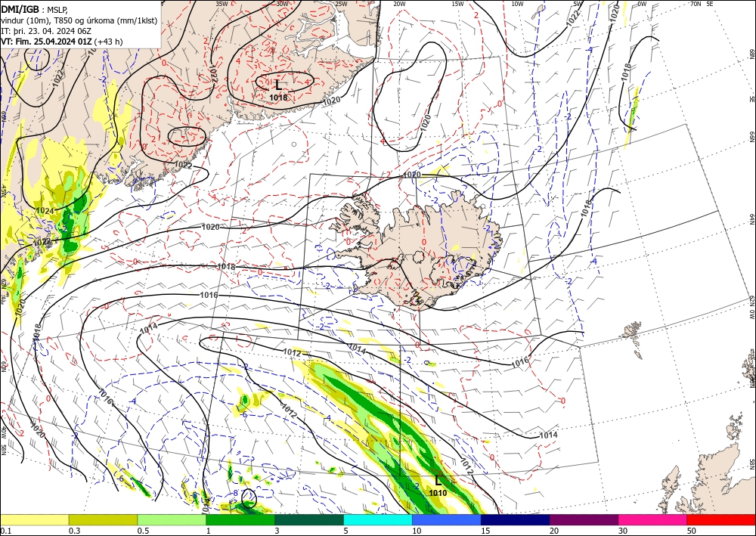Click the legend value 0.5
Image resolution: width=756 pixels, height=536 pixels.
[143, 531]
